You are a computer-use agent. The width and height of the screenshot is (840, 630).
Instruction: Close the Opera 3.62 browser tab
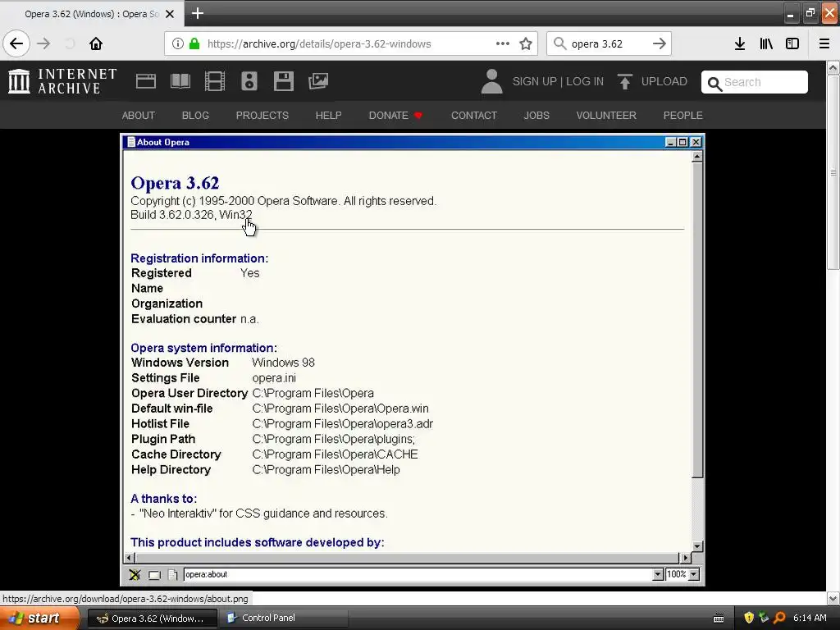[x=170, y=14]
